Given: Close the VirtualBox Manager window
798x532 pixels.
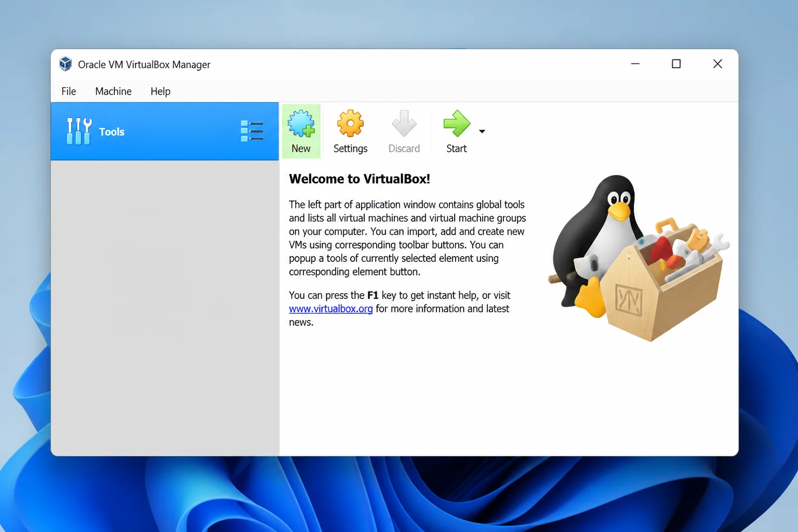Looking at the screenshot, I should tap(717, 64).
